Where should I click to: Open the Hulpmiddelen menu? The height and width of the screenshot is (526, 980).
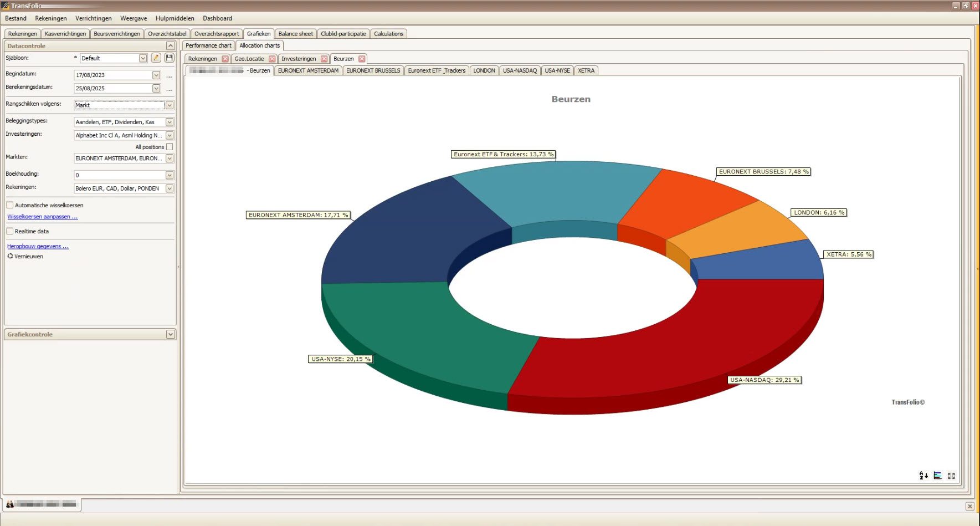pos(175,18)
